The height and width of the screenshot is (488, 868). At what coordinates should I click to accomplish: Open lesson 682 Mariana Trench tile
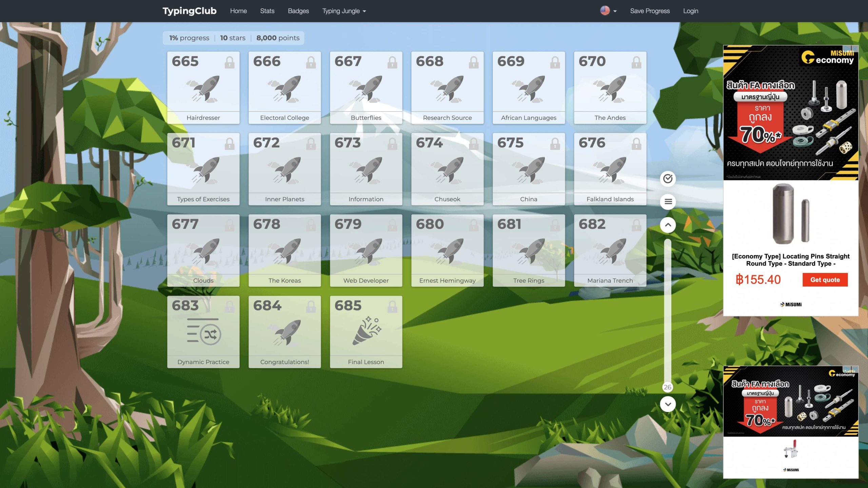pyautogui.click(x=610, y=250)
